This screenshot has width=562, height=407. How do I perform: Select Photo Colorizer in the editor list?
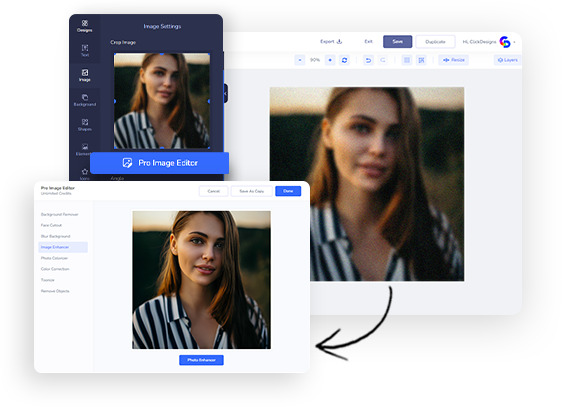pyautogui.click(x=54, y=258)
